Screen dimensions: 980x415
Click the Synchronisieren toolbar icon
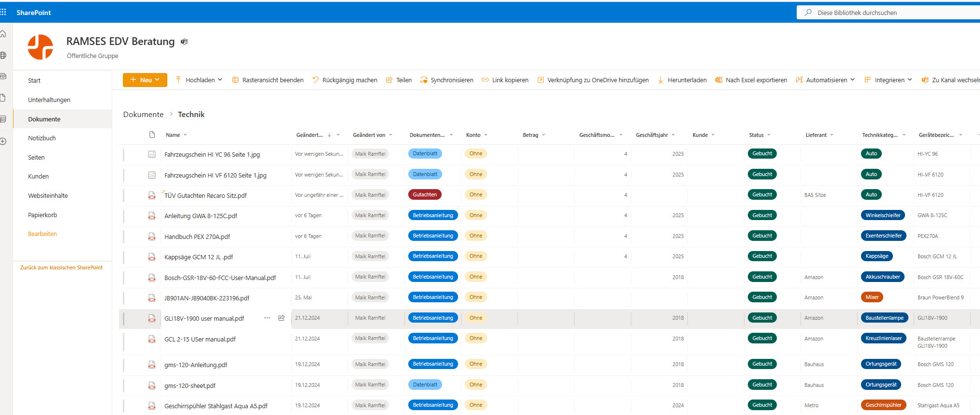(424, 80)
